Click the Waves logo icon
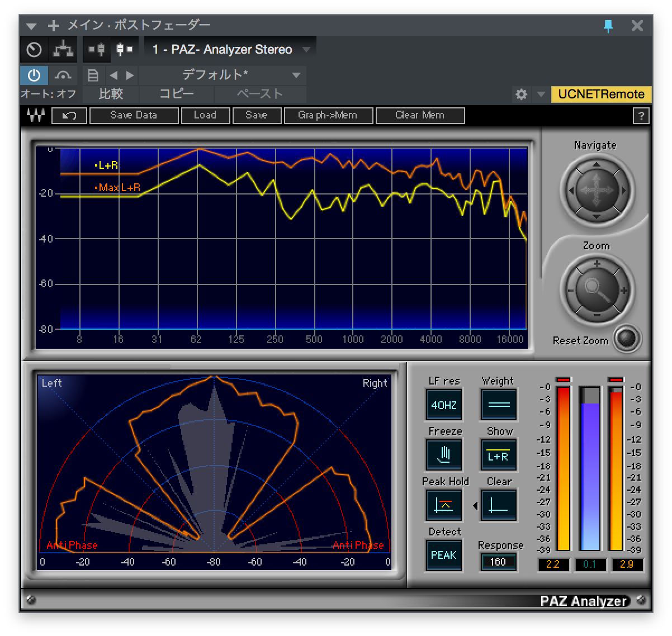672x636 pixels. (x=36, y=115)
